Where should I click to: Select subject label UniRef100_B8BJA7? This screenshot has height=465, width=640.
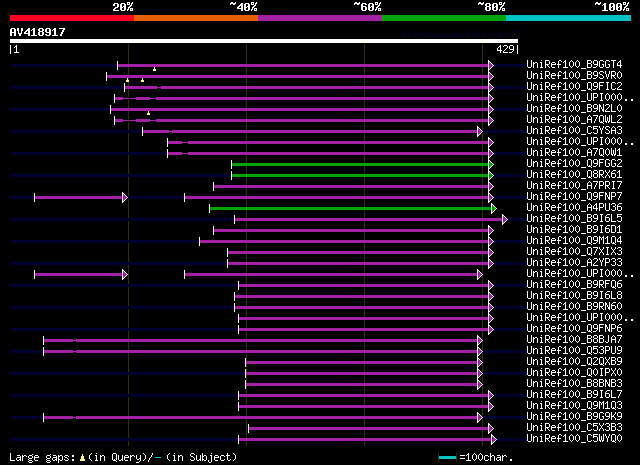[574, 340]
